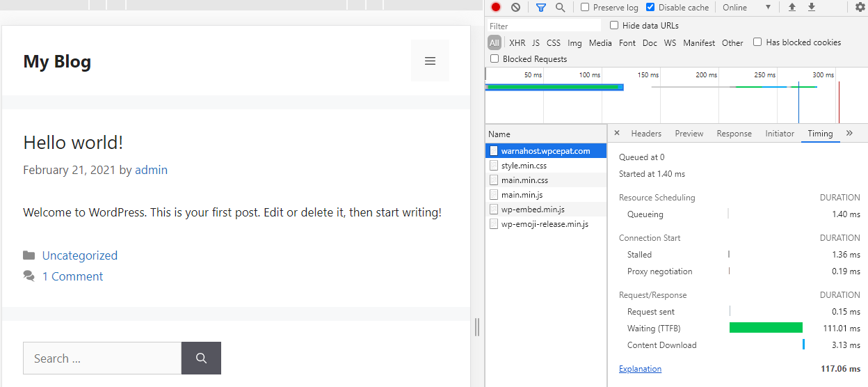Open the Hello world! post title
The height and width of the screenshot is (387, 868).
pyautogui.click(x=73, y=143)
